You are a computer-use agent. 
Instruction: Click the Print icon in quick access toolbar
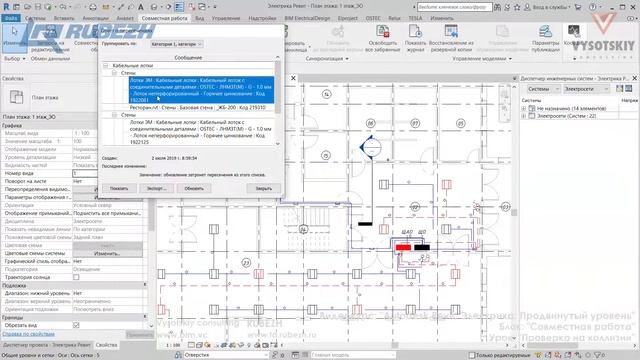[93, 7]
